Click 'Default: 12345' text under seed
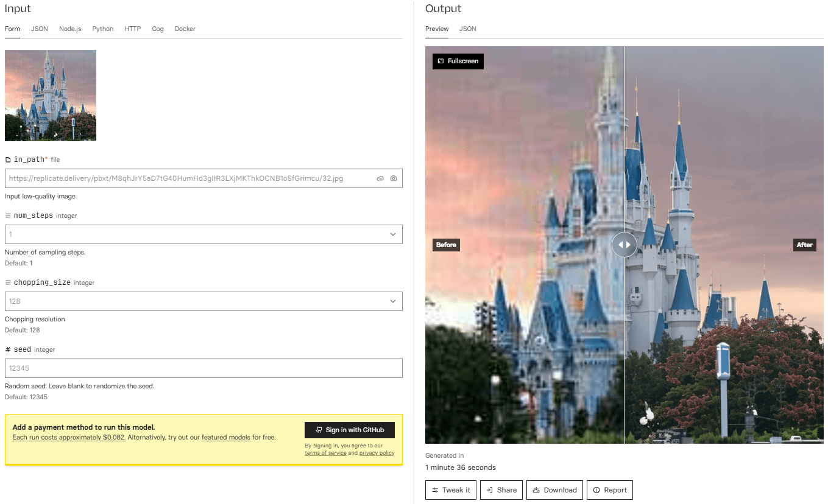This screenshot has width=828, height=504. pyautogui.click(x=26, y=397)
